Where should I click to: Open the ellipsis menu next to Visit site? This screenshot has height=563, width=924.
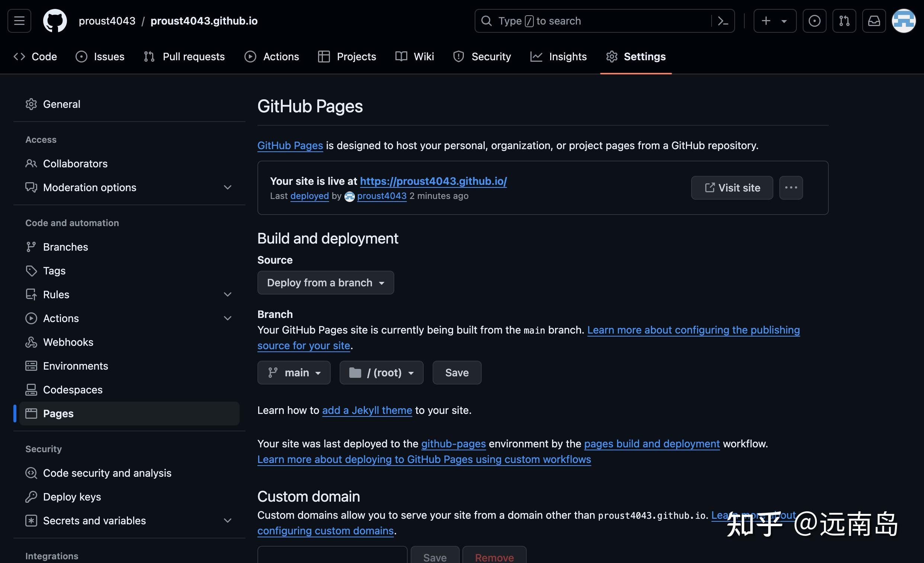[791, 188]
